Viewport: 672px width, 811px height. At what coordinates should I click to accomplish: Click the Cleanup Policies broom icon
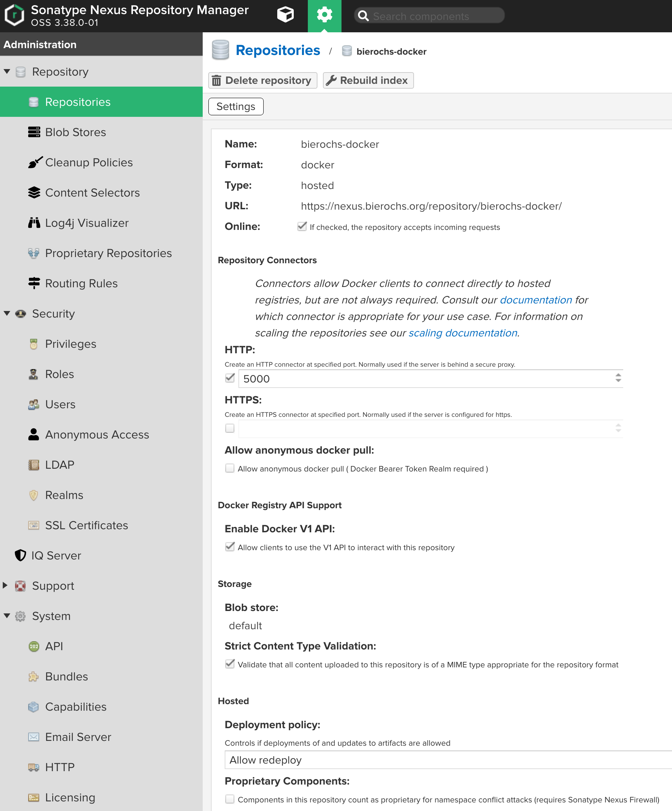click(35, 162)
